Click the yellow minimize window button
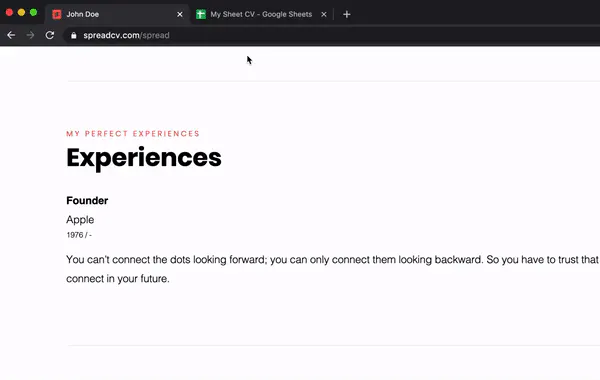The image size is (600, 380). point(21,12)
